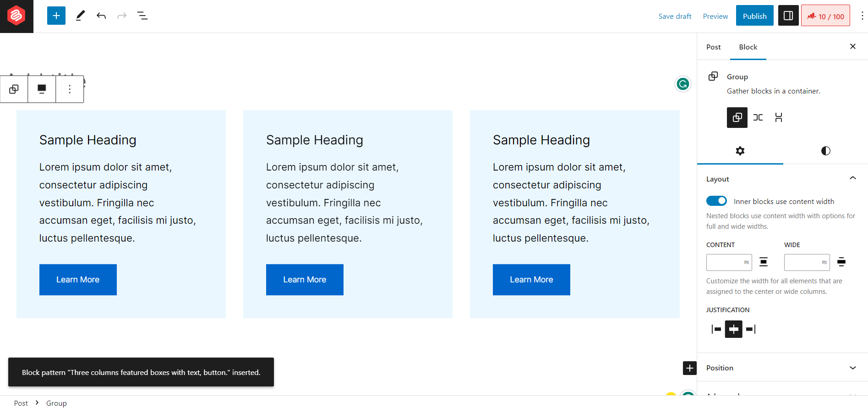This screenshot has width=868, height=408.
Task: Toggle Inner blocks use content width
Action: coord(716,201)
